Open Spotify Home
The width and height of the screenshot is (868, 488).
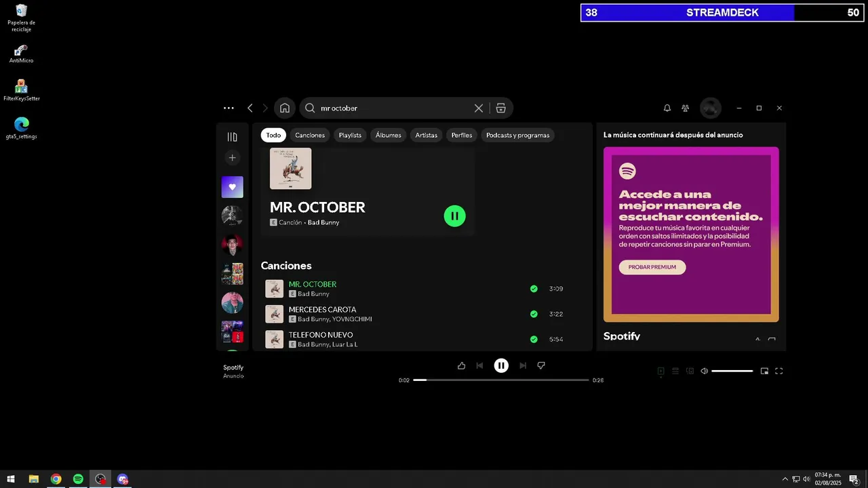[x=285, y=108]
